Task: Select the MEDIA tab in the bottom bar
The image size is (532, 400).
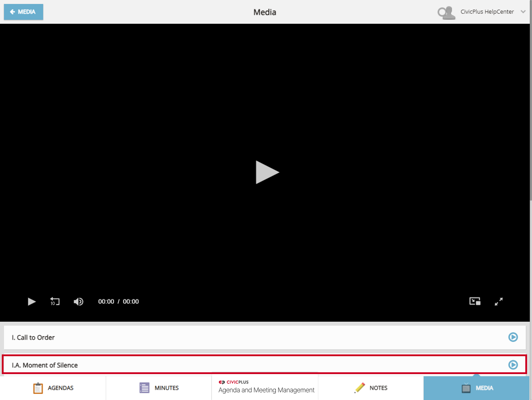Action: pyautogui.click(x=477, y=388)
